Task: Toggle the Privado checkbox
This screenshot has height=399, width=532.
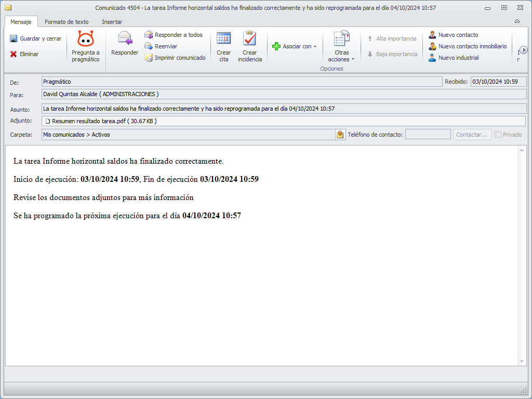Action: (x=498, y=135)
